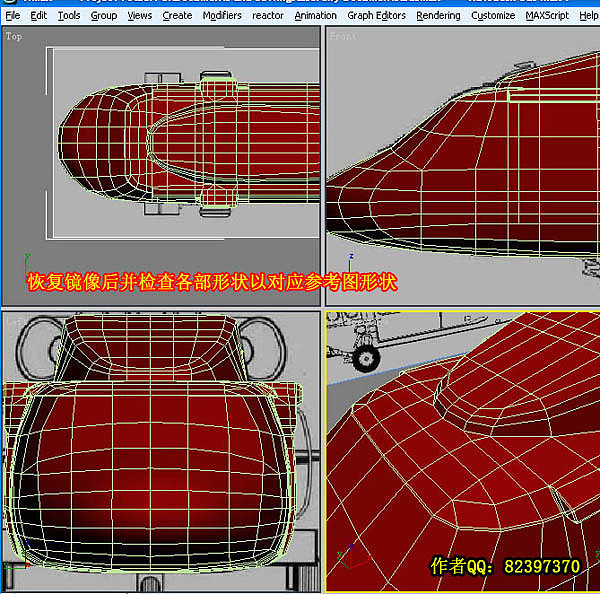Open the reactor menu
The image size is (600, 594).
[268, 16]
